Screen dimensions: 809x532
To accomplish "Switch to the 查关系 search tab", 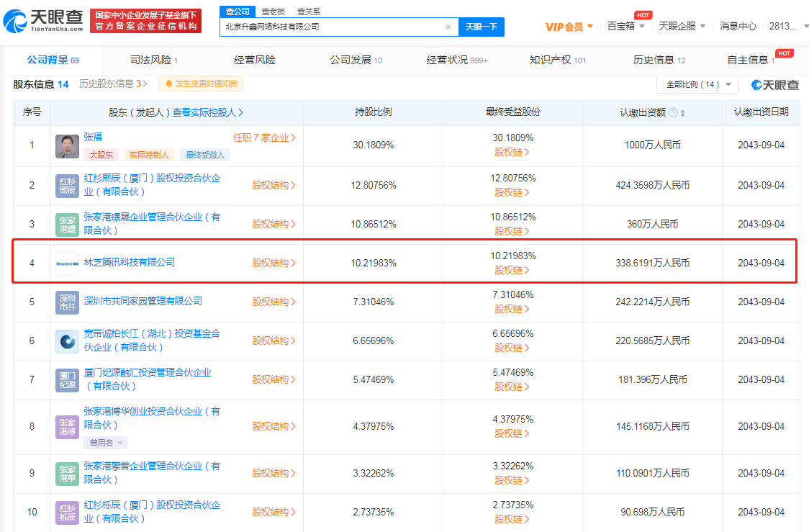I will click(x=309, y=12).
